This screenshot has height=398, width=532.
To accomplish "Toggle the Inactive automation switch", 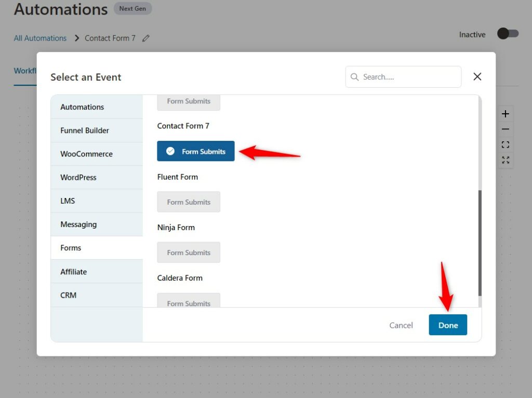I will click(508, 34).
